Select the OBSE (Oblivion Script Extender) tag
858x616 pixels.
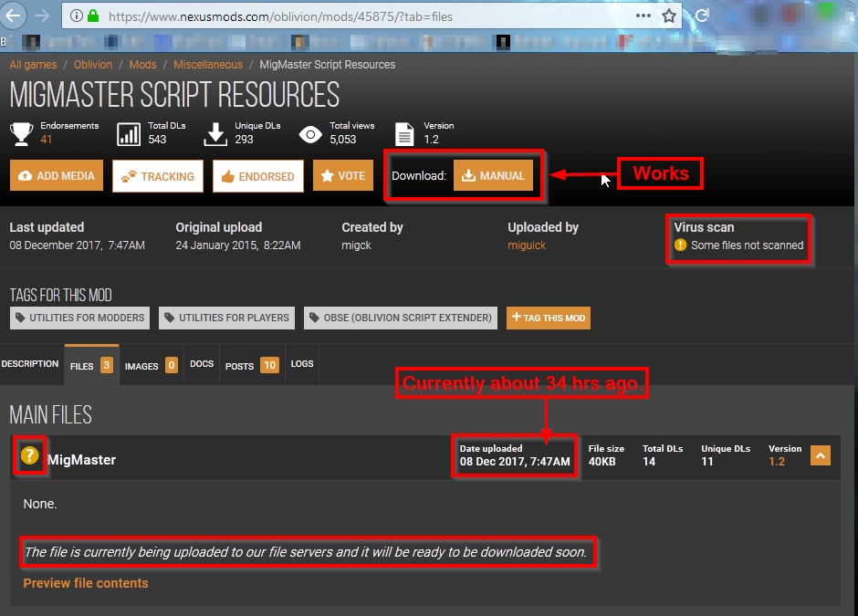coord(401,318)
